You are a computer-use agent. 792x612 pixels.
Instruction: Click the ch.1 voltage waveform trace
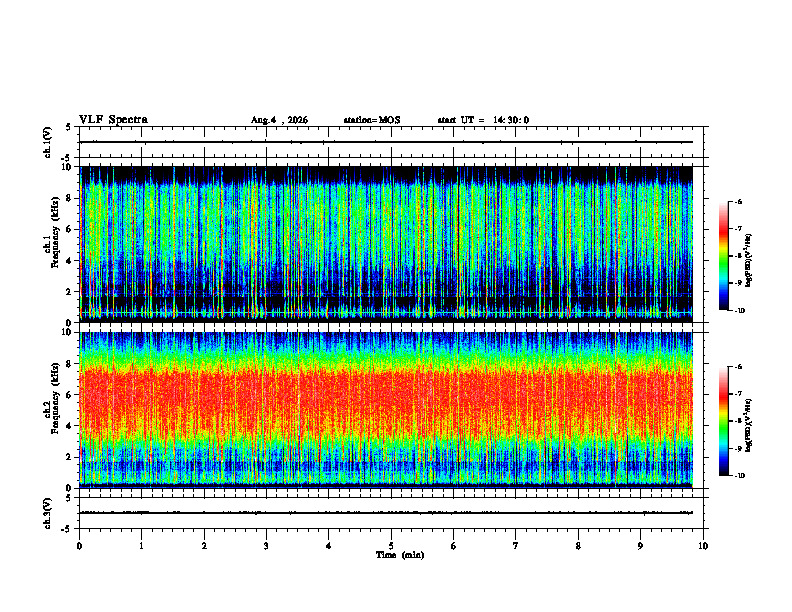386,142
